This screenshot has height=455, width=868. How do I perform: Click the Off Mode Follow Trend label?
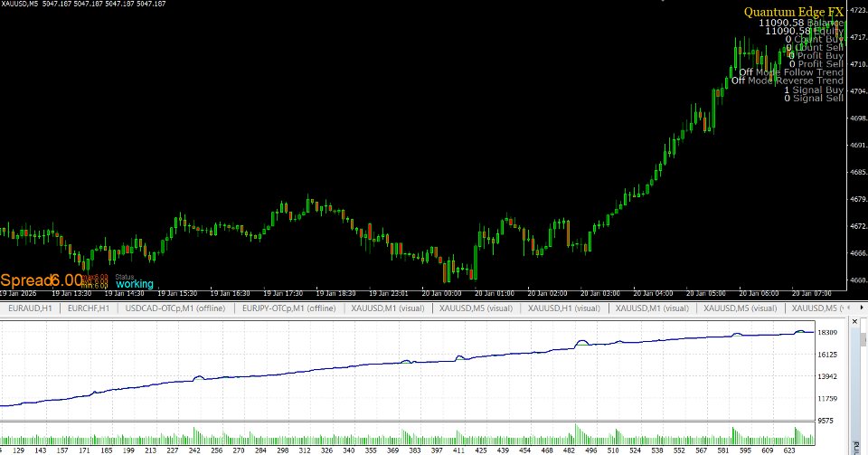(791, 72)
